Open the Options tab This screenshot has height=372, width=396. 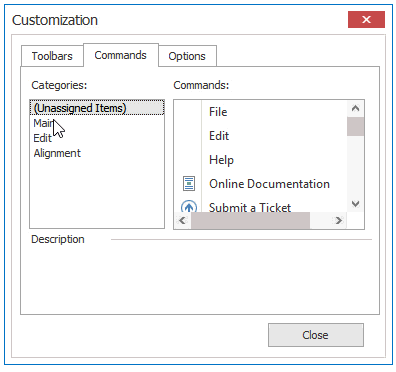coord(187,56)
